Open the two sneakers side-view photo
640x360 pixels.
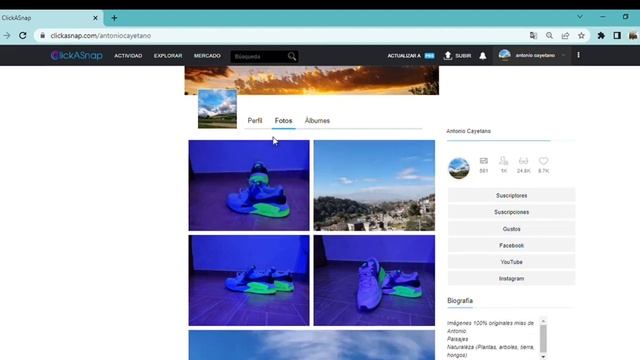(249, 280)
